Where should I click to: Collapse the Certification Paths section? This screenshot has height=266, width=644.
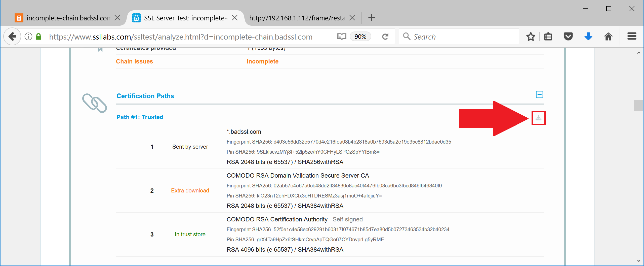pos(539,95)
